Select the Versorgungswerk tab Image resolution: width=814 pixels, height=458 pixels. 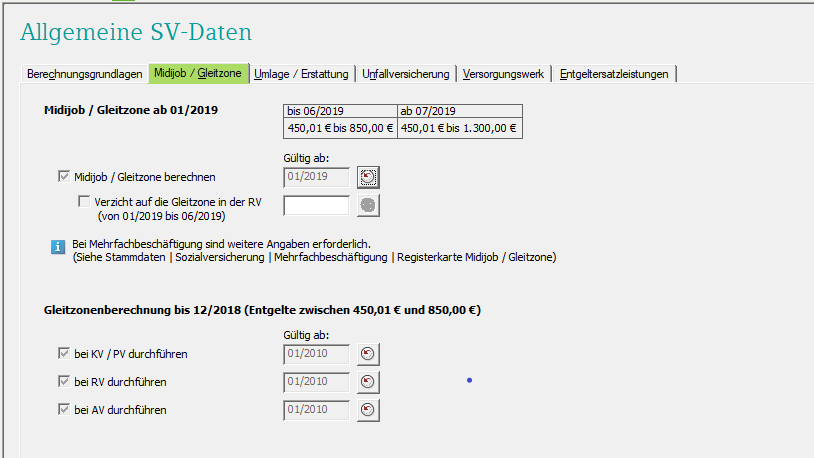[504, 74]
